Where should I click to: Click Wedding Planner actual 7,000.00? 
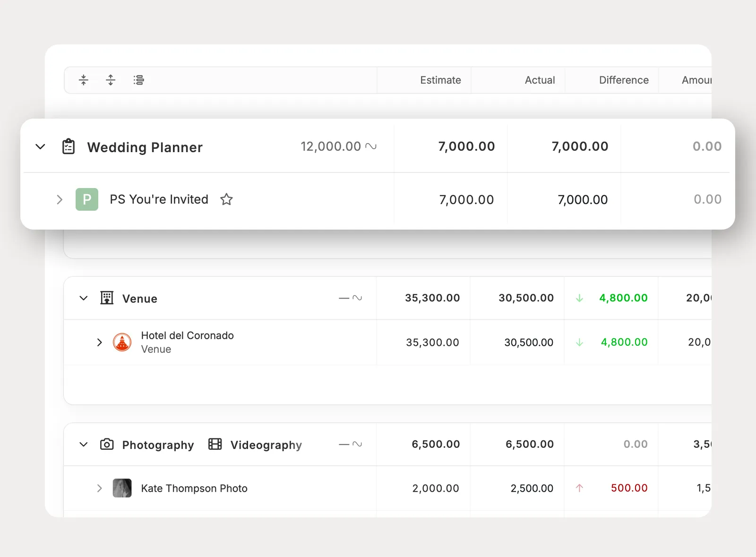click(x=580, y=146)
